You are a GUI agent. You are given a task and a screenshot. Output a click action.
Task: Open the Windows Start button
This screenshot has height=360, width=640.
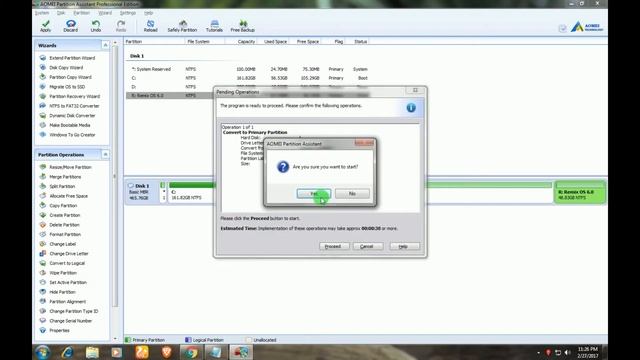click(x=42, y=352)
